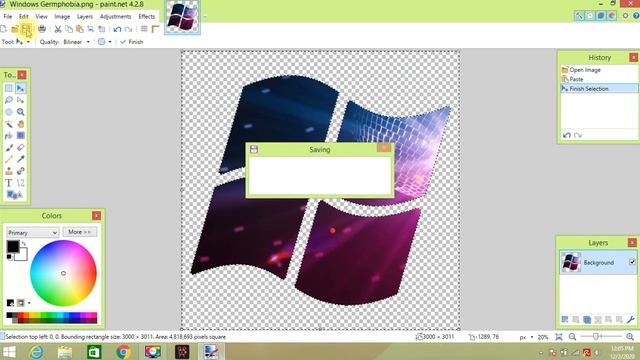
Task: Select the Ellipse Select tool
Action: pos(9,112)
